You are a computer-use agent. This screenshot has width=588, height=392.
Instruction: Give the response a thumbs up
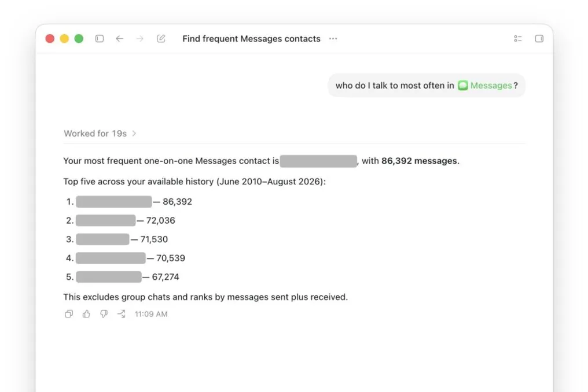click(86, 314)
